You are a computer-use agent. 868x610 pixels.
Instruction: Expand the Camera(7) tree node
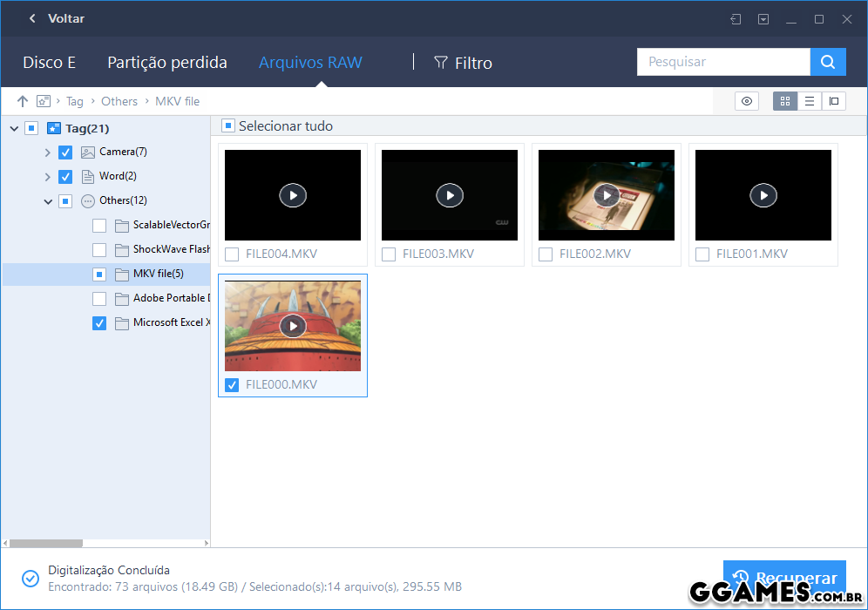[47, 152]
